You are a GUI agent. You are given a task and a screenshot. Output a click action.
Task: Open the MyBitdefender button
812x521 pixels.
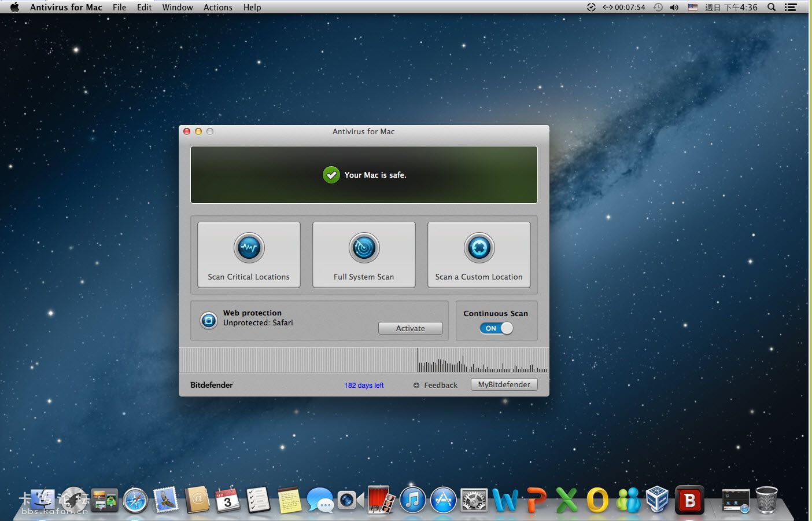pos(504,384)
